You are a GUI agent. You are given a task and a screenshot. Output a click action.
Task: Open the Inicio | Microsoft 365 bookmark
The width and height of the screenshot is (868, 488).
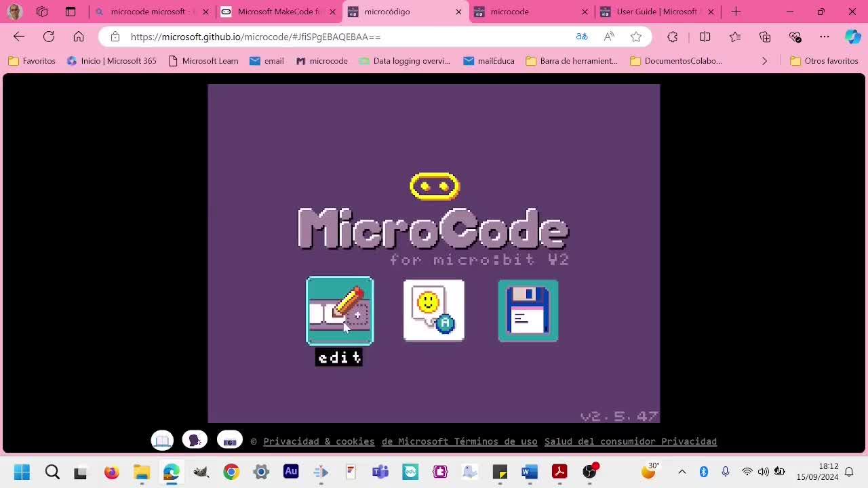[112, 61]
